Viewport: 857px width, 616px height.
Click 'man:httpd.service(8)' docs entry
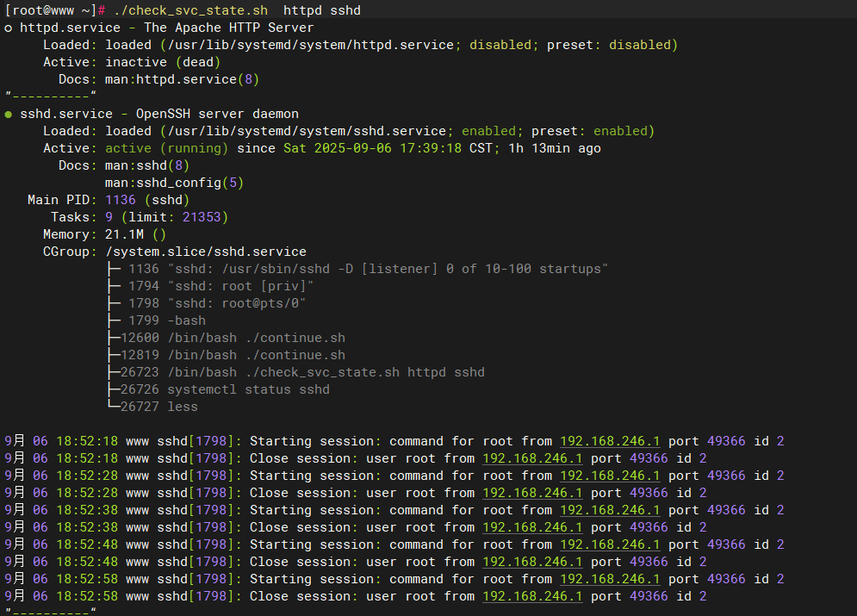click(182, 79)
